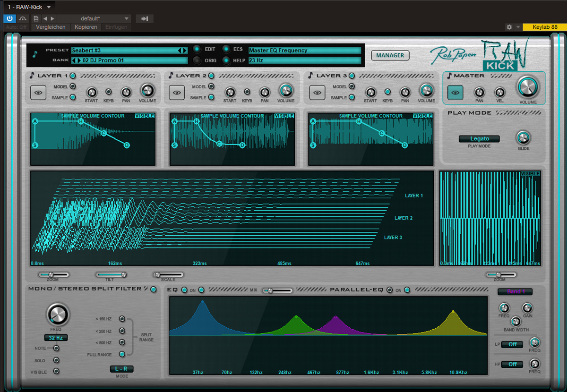Click the Master Volume knob

528,87
